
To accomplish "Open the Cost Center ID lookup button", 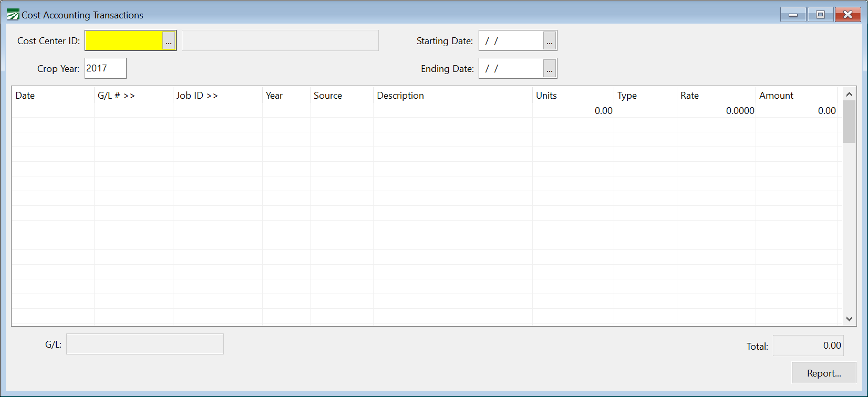I will tap(169, 41).
